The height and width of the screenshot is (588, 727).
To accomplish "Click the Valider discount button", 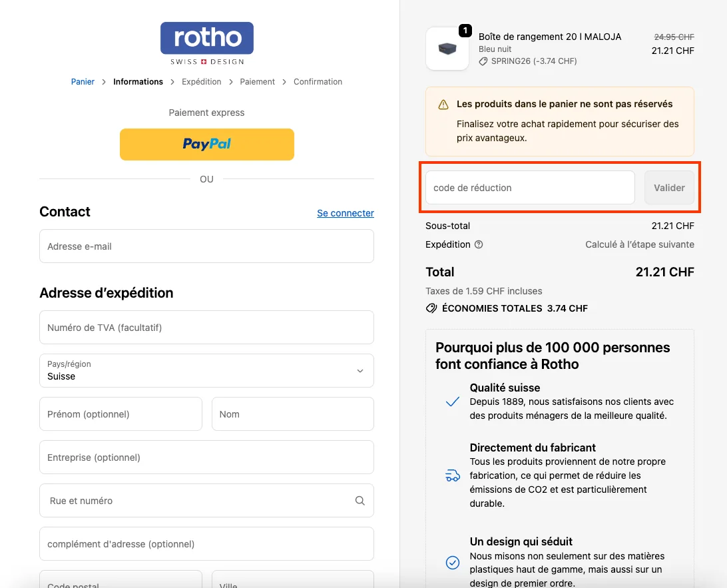I will click(670, 187).
